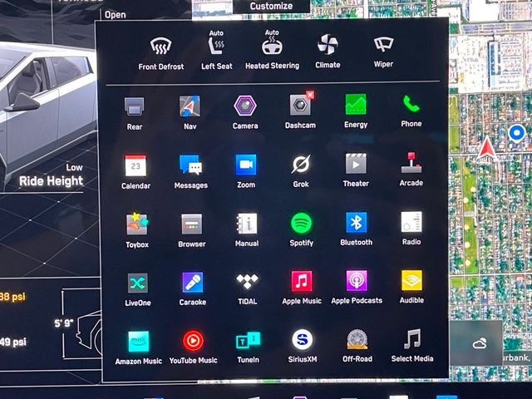Open Climate controls
532x399 pixels.
pyautogui.click(x=328, y=51)
